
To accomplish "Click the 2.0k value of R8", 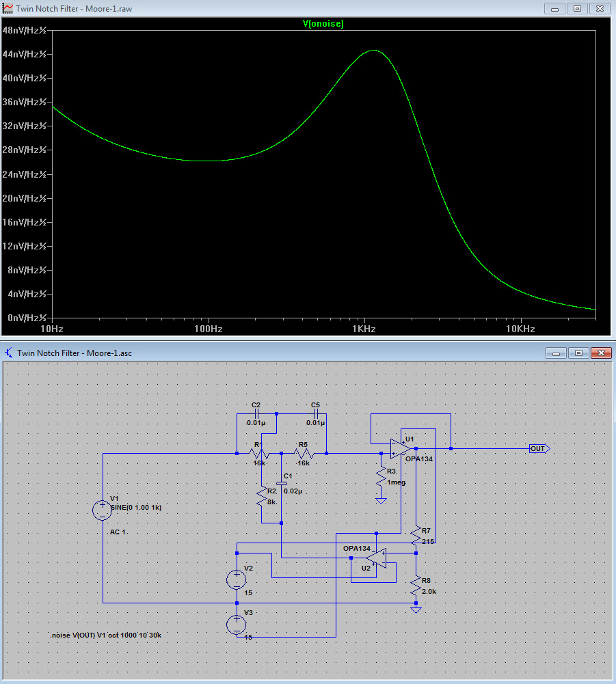I will coord(429,592).
